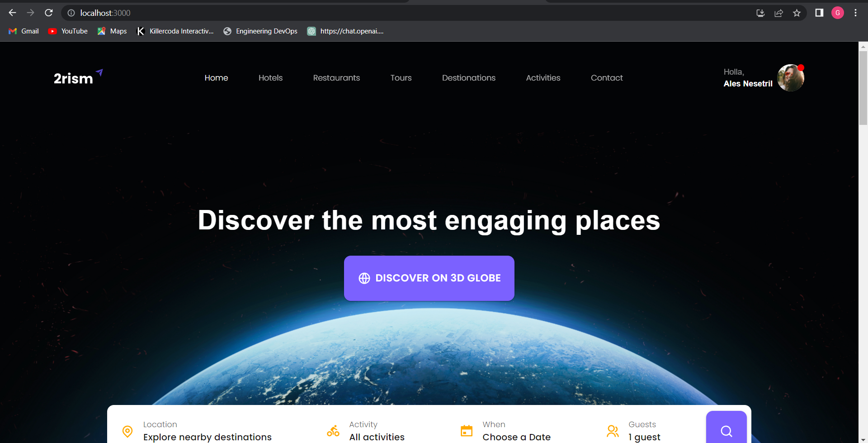Open the Chrome three-dot menu
The height and width of the screenshot is (443, 868).
pos(855,13)
